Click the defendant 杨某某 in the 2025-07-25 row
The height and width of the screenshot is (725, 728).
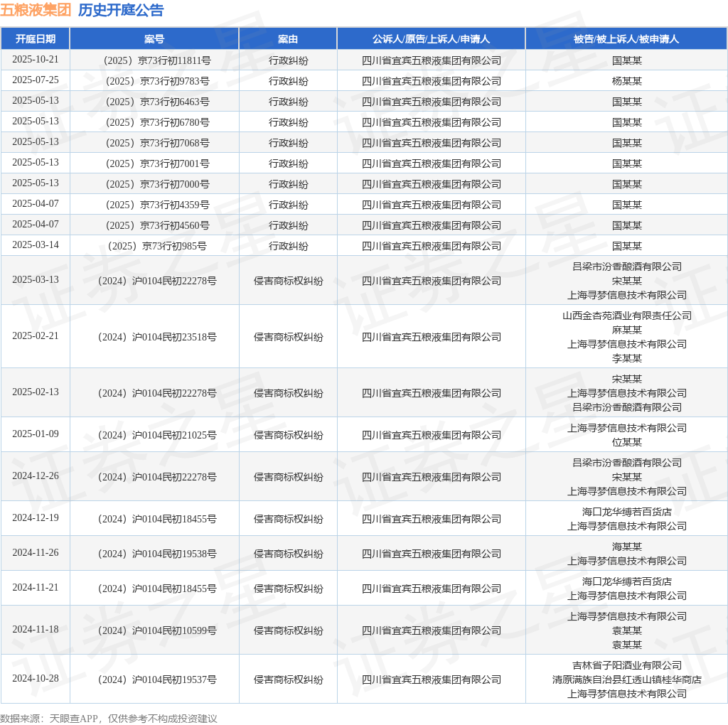pos(626,81)
